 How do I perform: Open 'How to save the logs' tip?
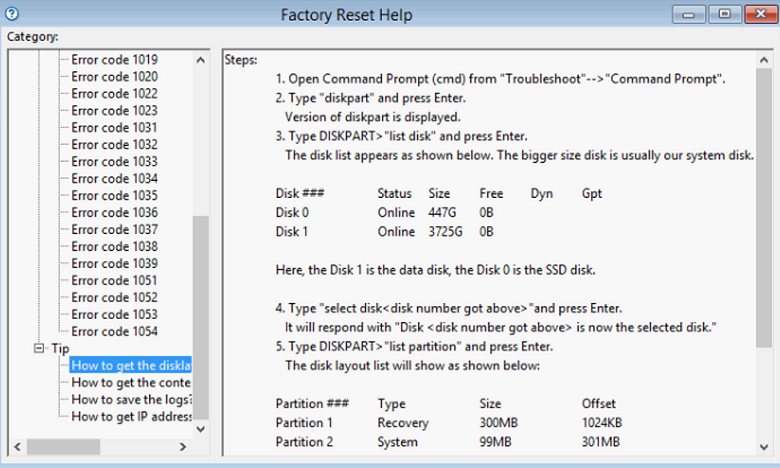(x=131, y=399)
